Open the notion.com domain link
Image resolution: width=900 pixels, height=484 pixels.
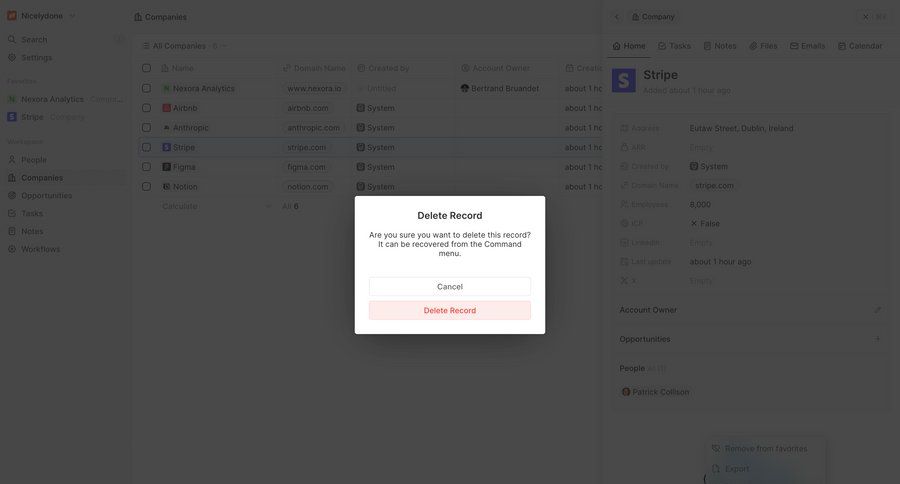click(308, 187)
